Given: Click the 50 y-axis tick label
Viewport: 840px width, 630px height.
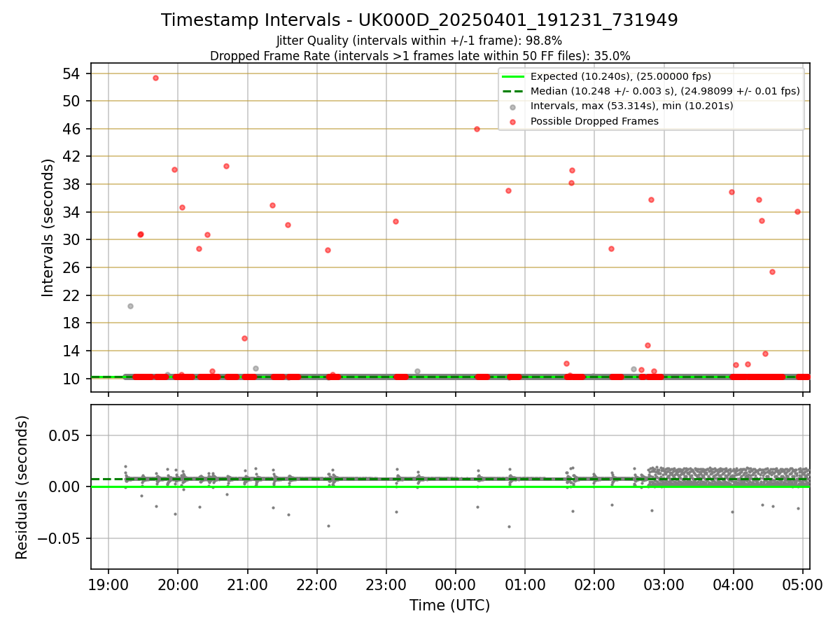Looking at the screenshot, I should click(x=72, y=101).
